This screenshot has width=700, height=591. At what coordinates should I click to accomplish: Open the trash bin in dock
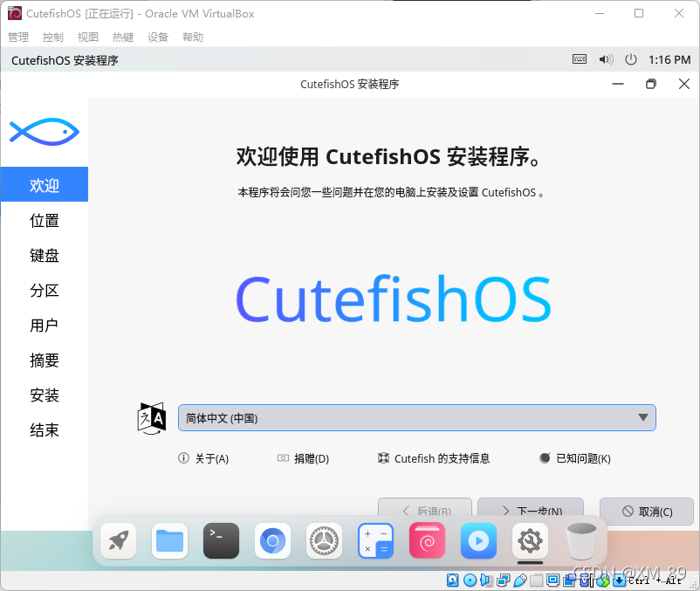pyautogui.click(x=581, y=540)
